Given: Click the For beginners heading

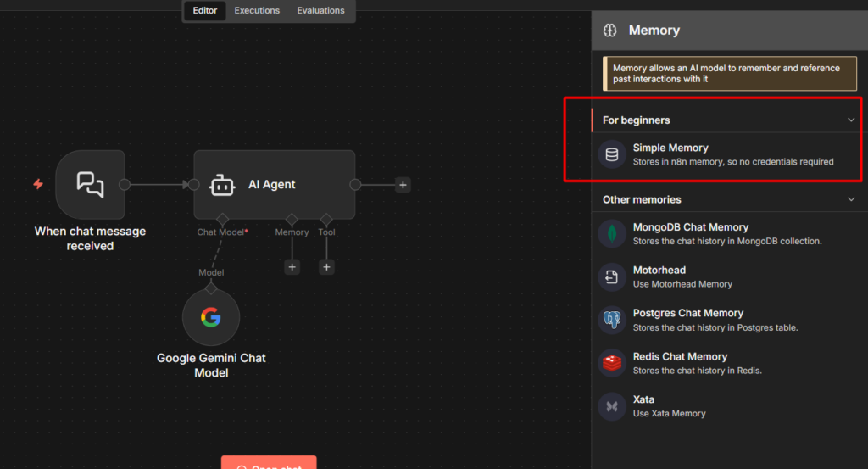Looking at the screenshot, I should (x=636, y=120).
